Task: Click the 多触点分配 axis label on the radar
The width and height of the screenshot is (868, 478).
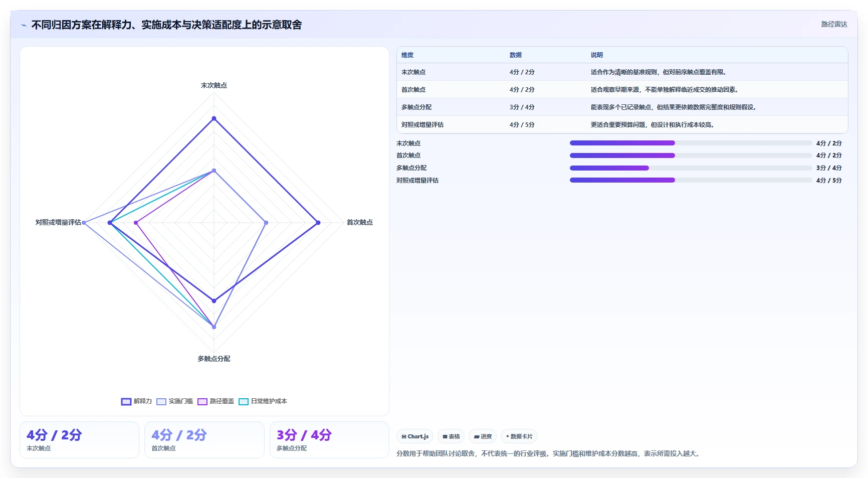Action: [x=214, y=359]
